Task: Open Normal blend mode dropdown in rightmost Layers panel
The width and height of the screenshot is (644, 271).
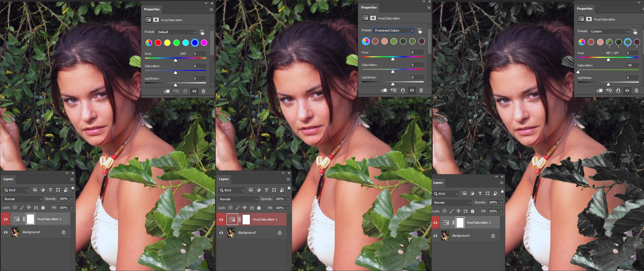Action: coord(452,202)
